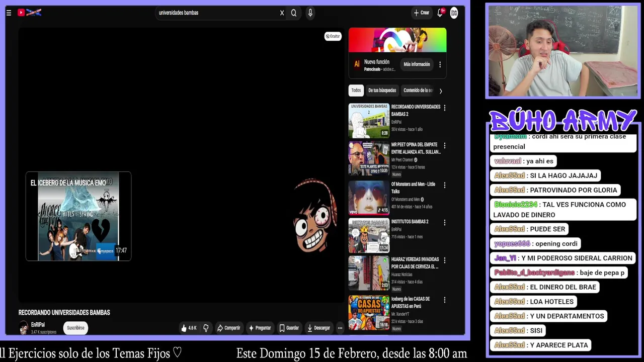Open the account avatar menu
644x362 pixels.
pos(454,13)
